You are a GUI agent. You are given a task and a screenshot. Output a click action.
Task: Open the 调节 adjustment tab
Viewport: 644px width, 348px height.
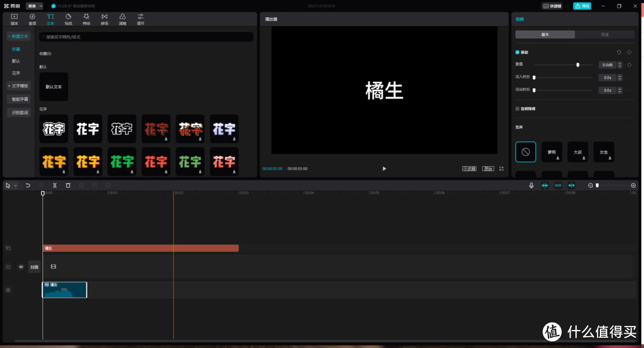point(141,19)
